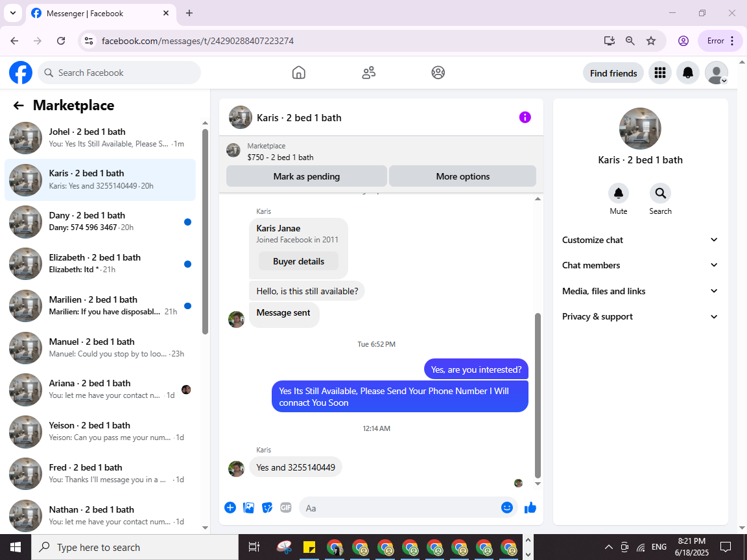Open Sticky Notes in taskbar
This screenshot has height=560, width=747.
[310, 547]
